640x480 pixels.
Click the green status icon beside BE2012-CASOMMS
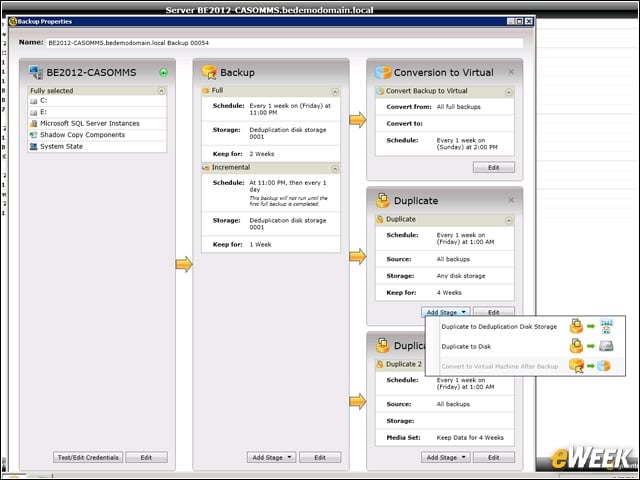[x=164, y=73]
